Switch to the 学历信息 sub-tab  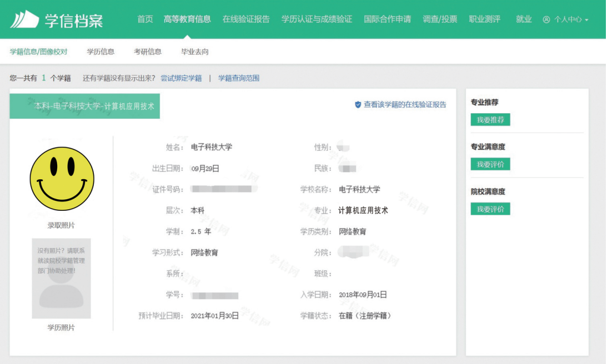(x=101, y=52)
